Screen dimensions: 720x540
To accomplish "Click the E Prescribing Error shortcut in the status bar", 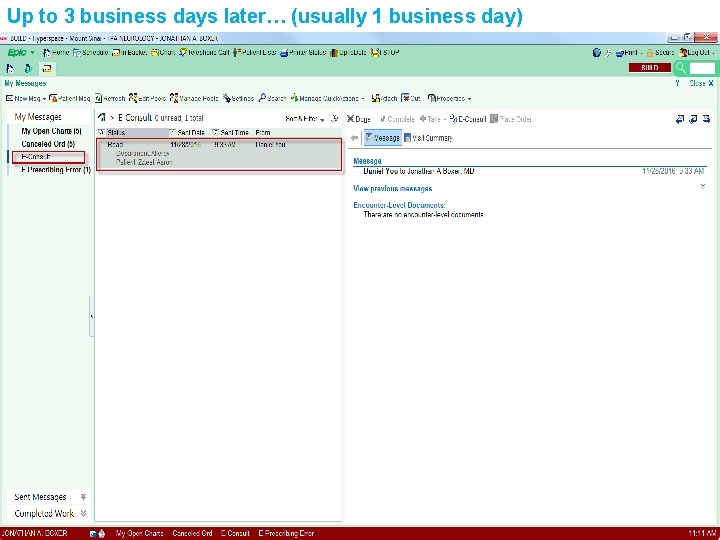I will click(286, 533).
